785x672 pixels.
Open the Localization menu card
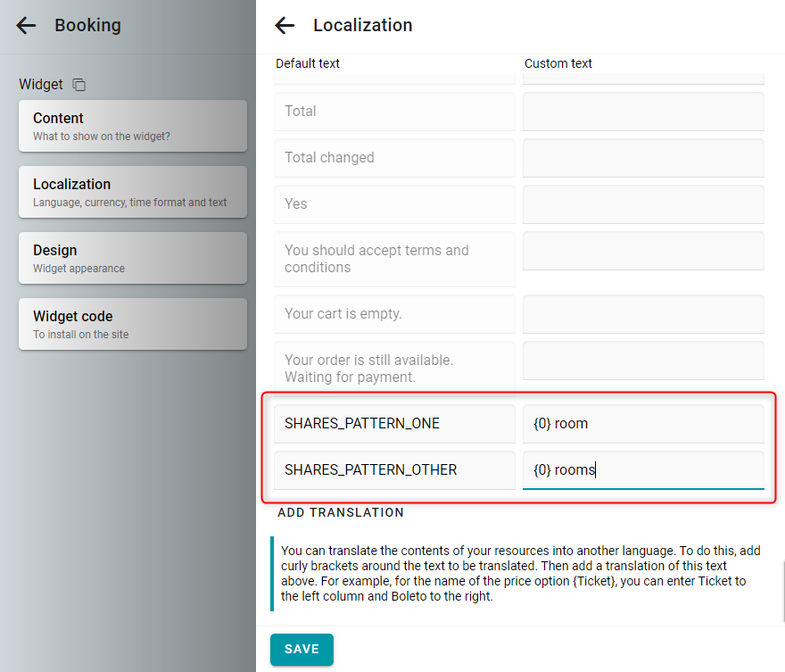133,192
